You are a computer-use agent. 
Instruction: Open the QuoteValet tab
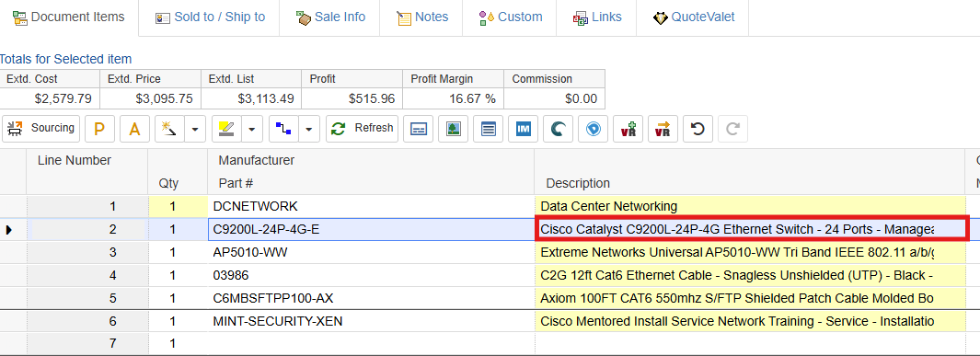click(x=693, y=17)
